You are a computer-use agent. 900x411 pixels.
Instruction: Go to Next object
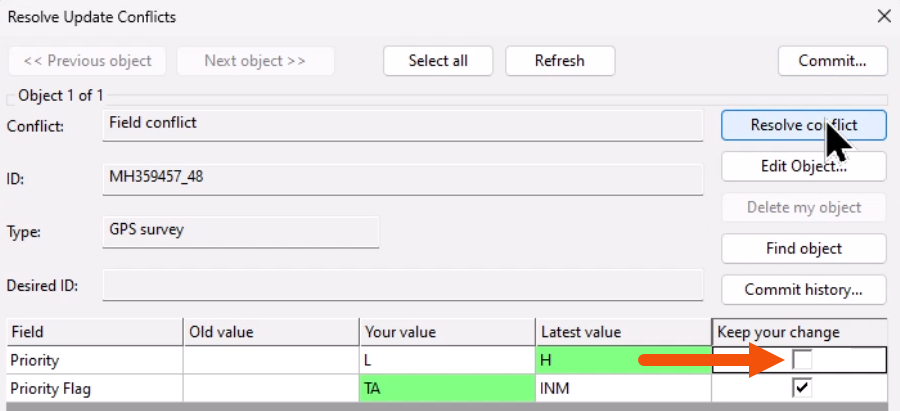(255, 61)
